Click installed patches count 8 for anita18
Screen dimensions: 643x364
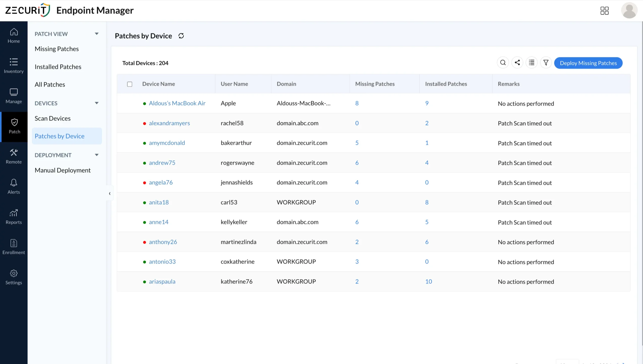click(427, 202)
